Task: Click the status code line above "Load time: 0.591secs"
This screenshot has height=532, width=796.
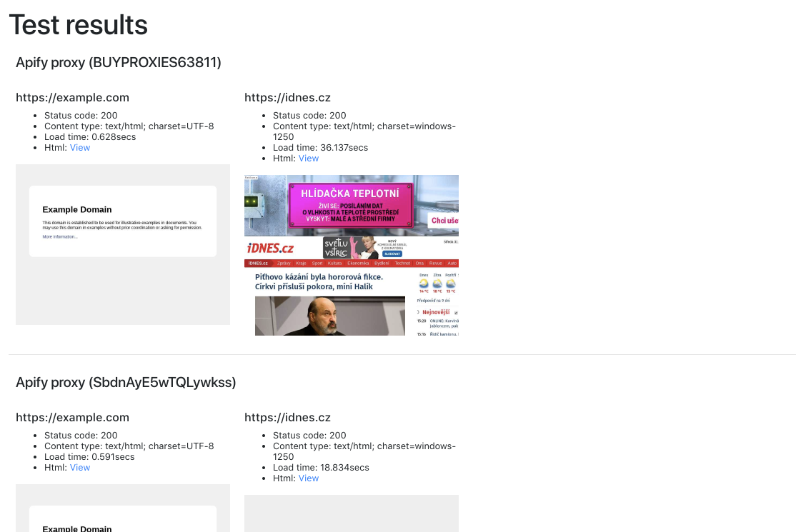Action: coord(81,436)
